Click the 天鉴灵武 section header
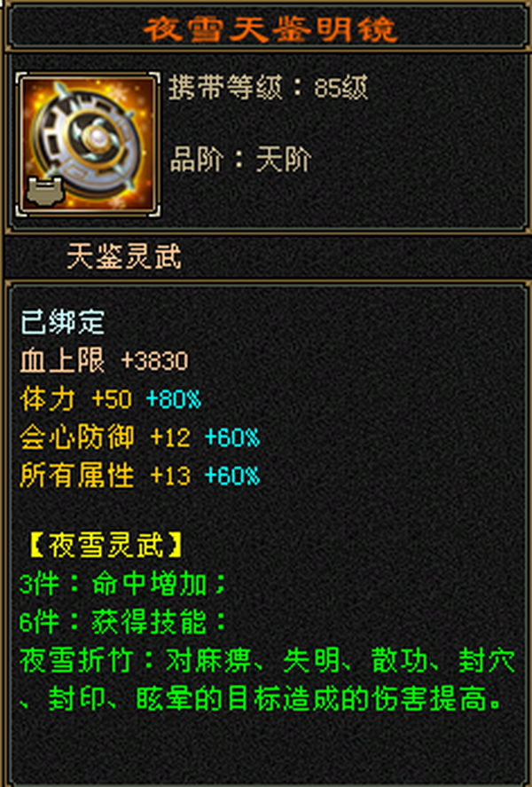The width and height of the screenshot is (532, 787). (x=124, y=256)
